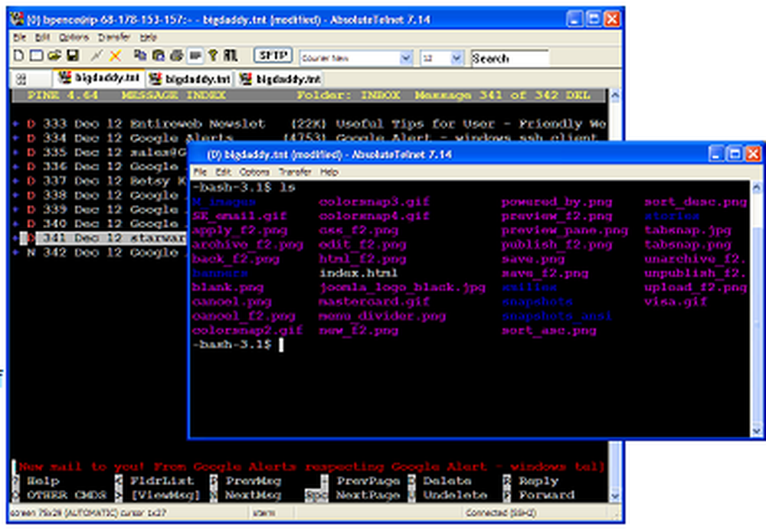Click visa.gif in ls output
766x532 pixels.
click(676, 302)
